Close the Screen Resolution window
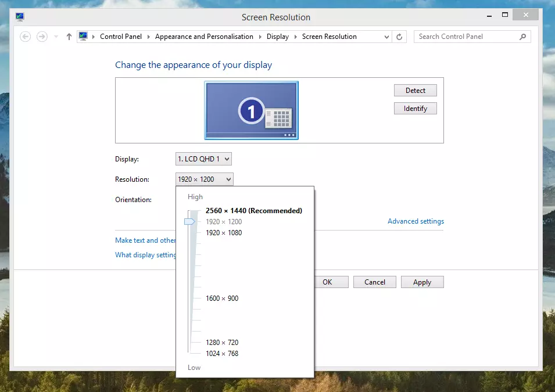This screenshot has width=555, height=392. coord(525,15)
